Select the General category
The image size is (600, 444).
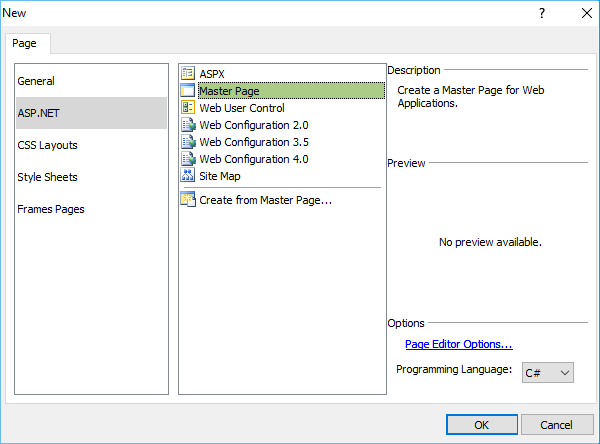pyautogui.click(x=36, y=81)
